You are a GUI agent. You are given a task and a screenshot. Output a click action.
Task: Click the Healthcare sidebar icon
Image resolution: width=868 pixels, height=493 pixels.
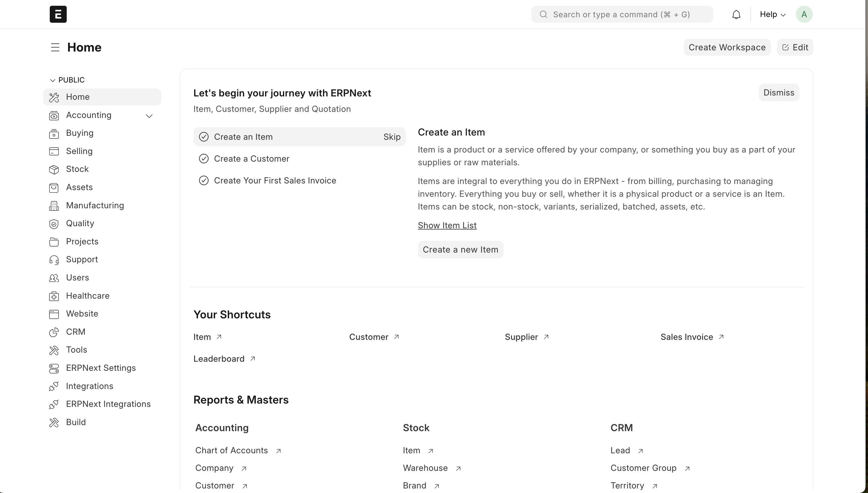(x=55, y=296)
